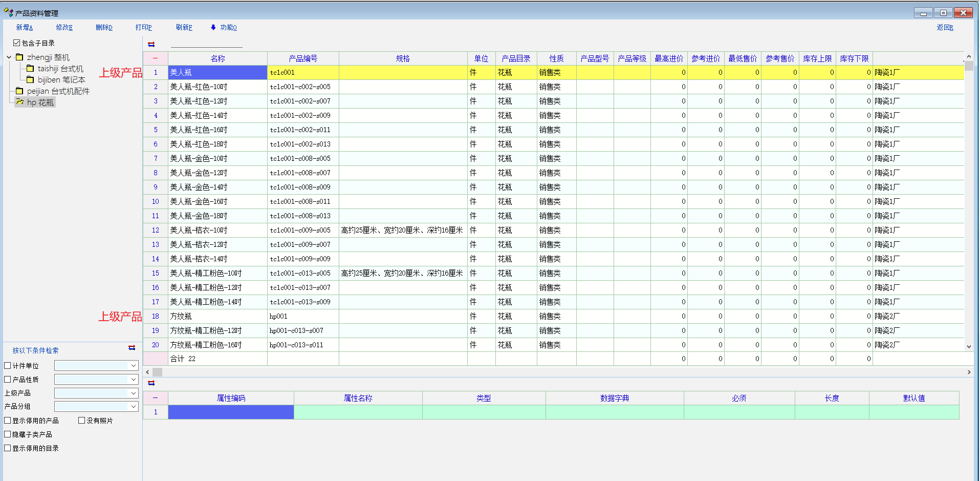The width and height of the screenshot is (980, 481).
Task: Click the horizontal scrollbar thumb under the product grid
Action: [157, 372]
